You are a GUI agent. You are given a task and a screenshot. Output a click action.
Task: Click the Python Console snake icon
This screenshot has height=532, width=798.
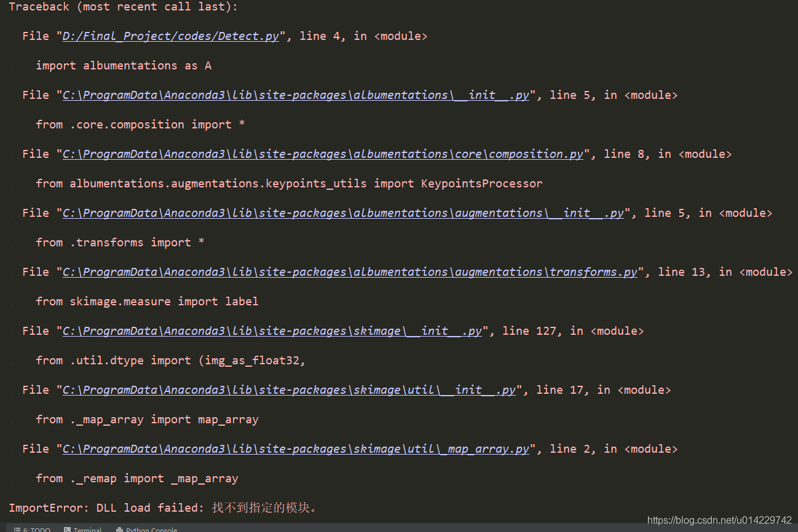(x=119, y=529)
